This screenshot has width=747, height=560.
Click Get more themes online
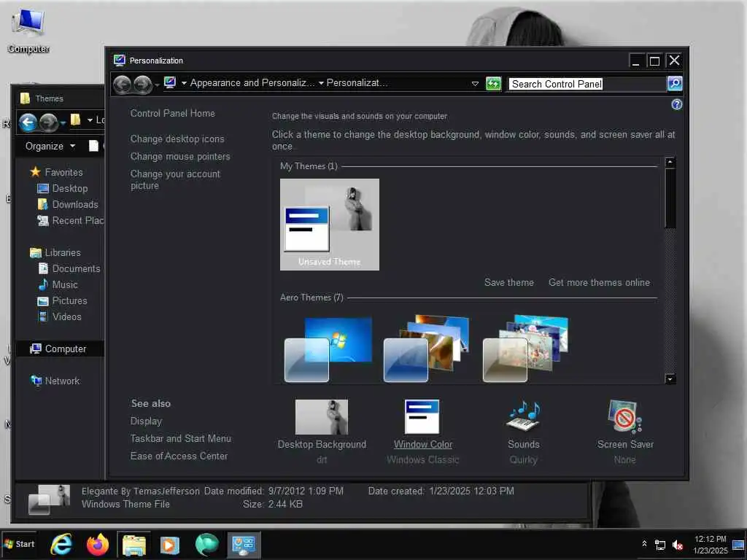coord(599,282)
